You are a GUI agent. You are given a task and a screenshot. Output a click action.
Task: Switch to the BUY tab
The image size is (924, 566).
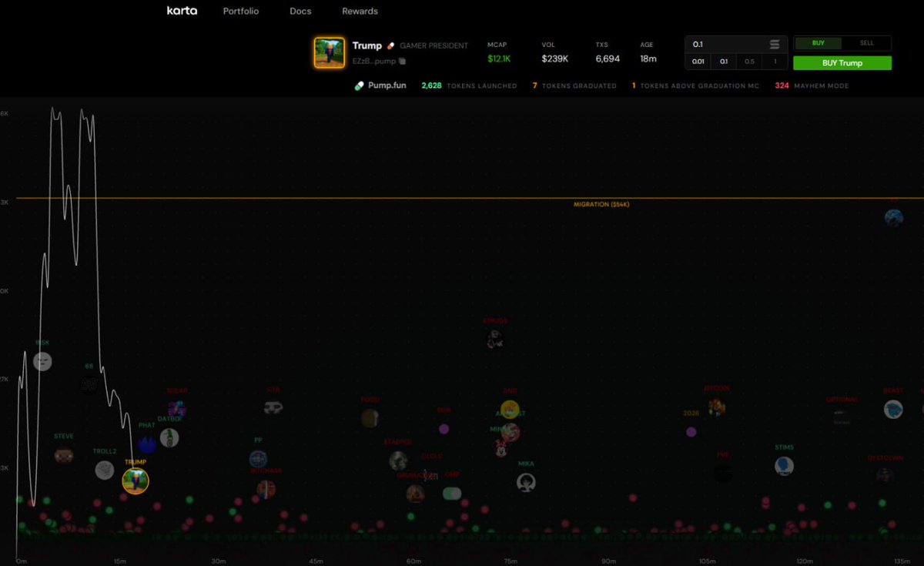[x=818, y=43]
